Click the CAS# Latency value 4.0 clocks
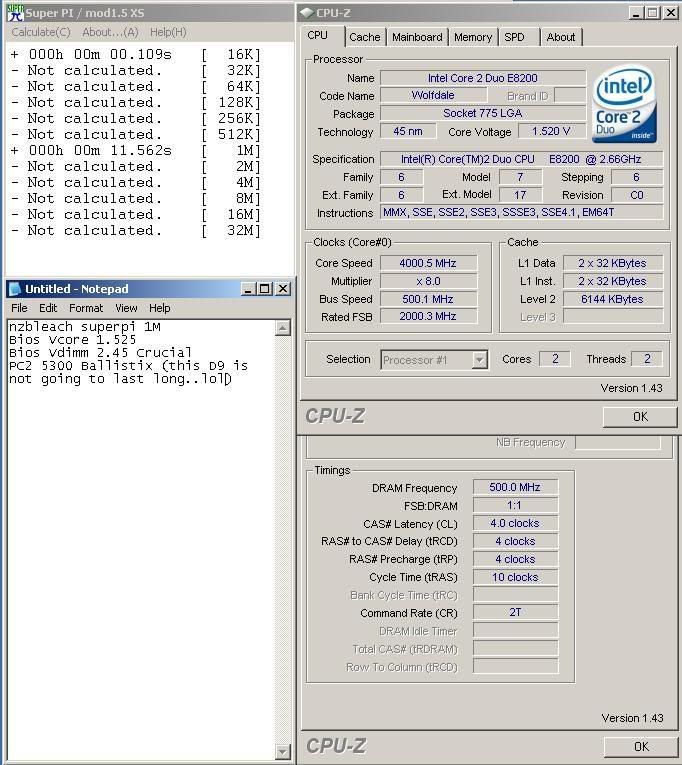Image resolution: width=682 pixels, height=765 pixels. [515, 523]
